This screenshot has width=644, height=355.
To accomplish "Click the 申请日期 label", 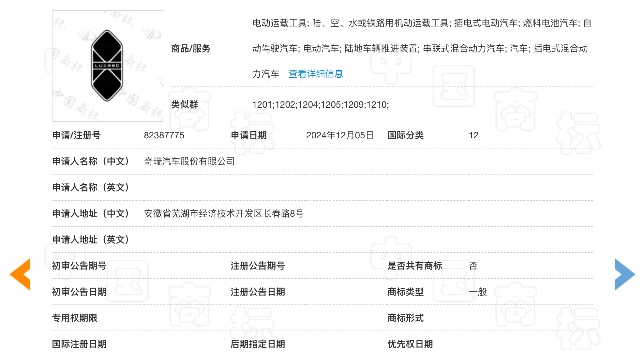I will tap(249, 135).
